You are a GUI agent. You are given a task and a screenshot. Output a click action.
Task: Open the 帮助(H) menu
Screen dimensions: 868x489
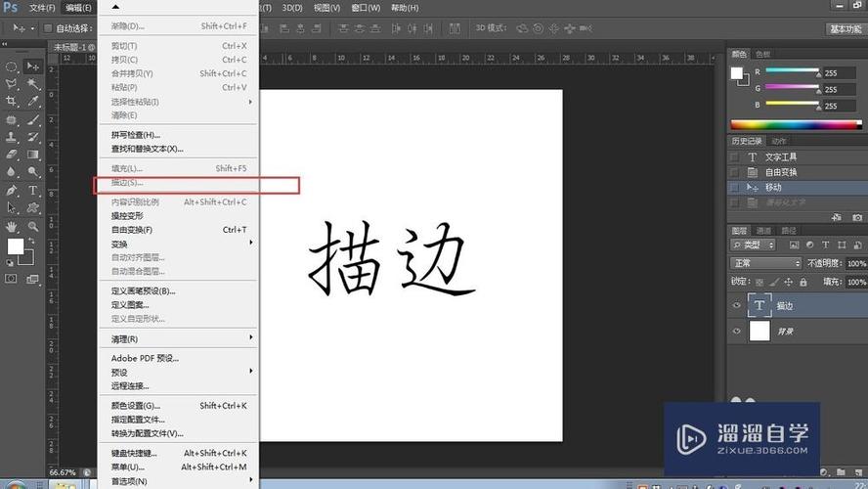405,8
